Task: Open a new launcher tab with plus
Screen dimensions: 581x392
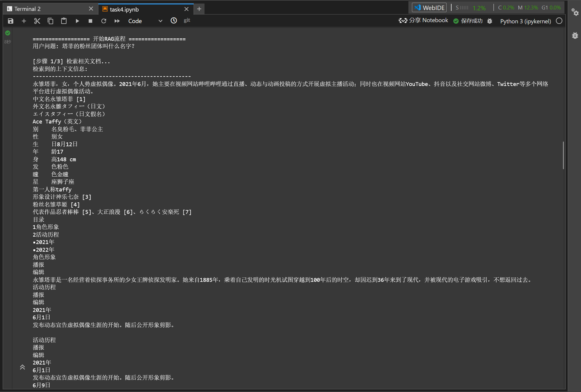Action: tap(199, 9)
